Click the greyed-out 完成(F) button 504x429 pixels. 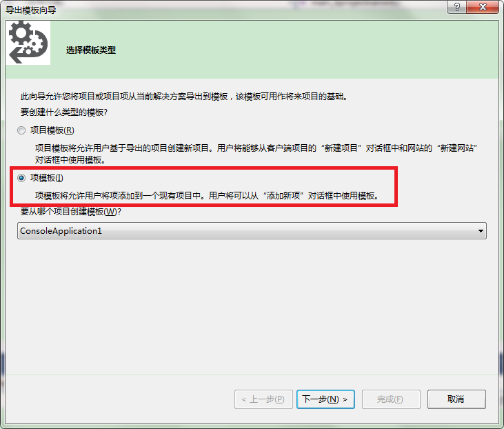tap(391, 399)
